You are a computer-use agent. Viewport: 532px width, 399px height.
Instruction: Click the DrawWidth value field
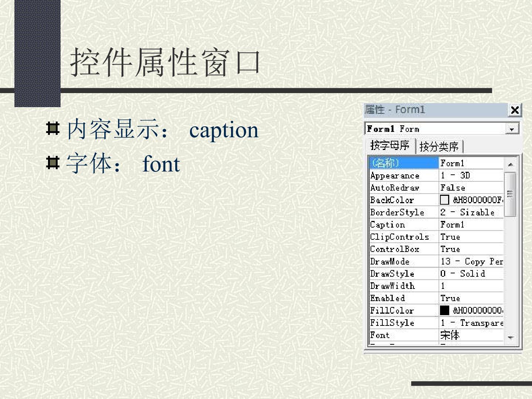(x=471, y=286)
